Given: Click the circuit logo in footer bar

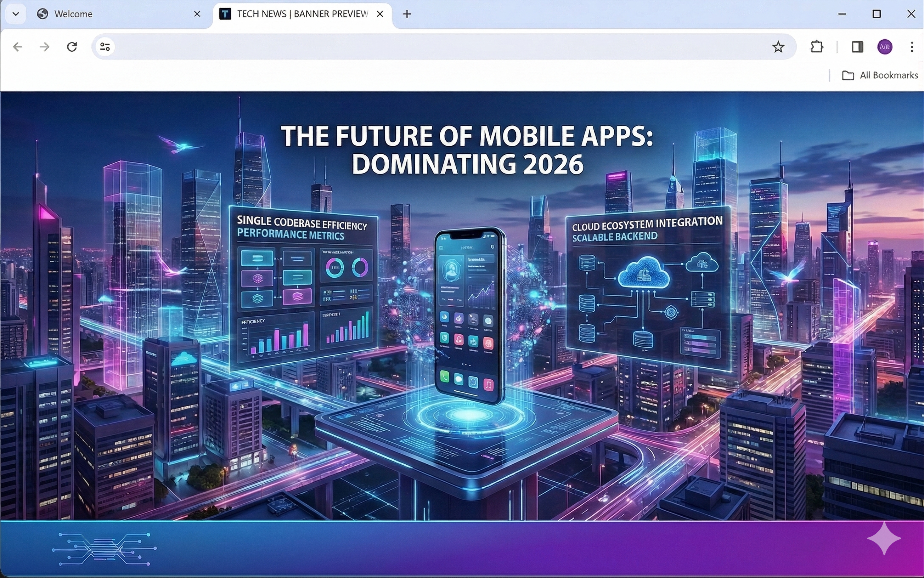Looking at the screenshot, I should point(105,549).
